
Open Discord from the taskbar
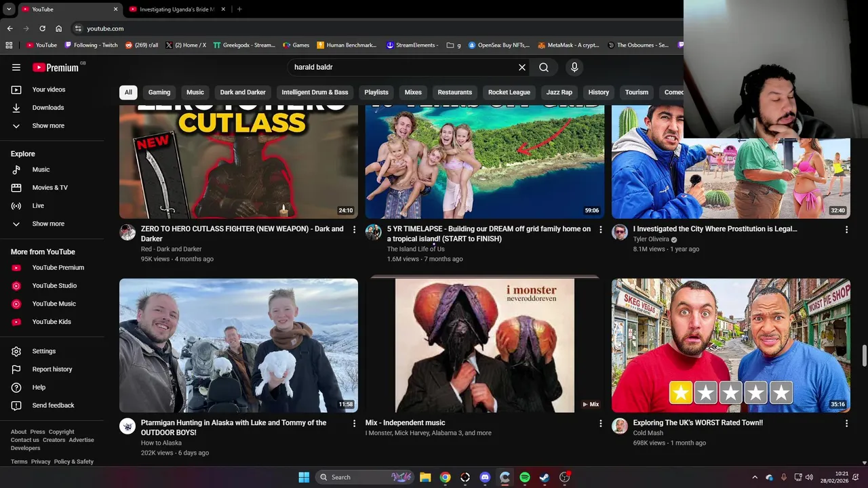(485, 477)
